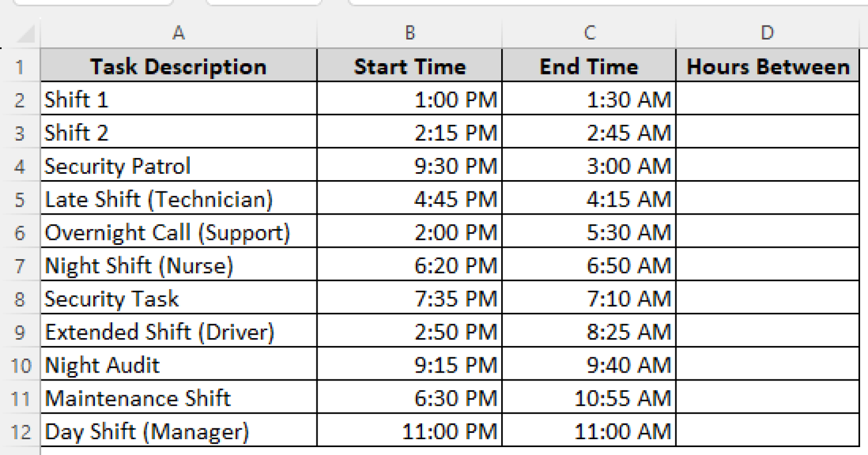This screenshot has height=455, width=868.
Task: Click the Day Shift (Manager) cell
Action: pyautogui.click(x=179, y=430)
